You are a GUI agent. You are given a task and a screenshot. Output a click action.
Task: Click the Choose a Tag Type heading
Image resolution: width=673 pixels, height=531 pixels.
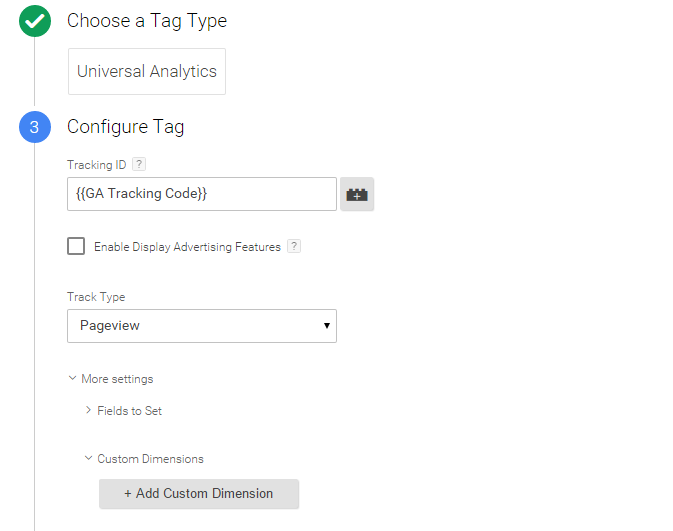point(147,20)
